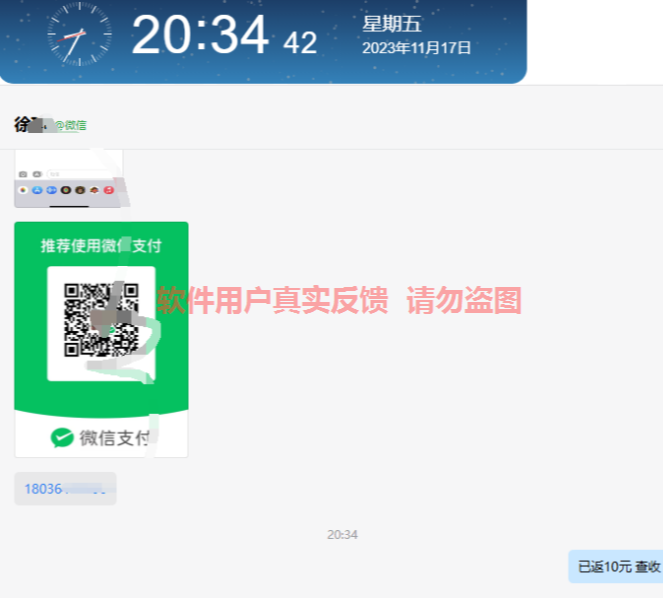The image size is (663, 598).
Task: Click the analog clock widget
Action: 79,34
